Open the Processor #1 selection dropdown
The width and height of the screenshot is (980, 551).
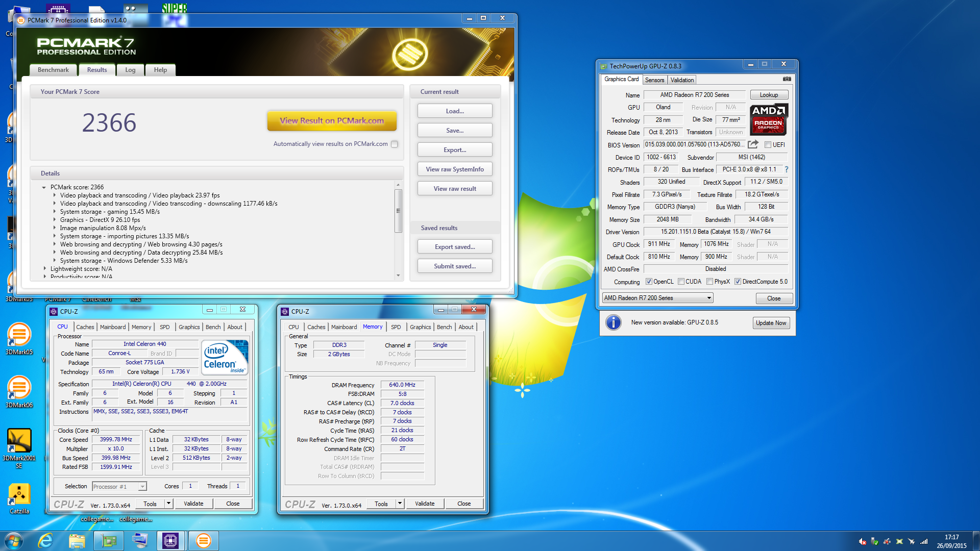pyautogui.click(x=119, y=487)
